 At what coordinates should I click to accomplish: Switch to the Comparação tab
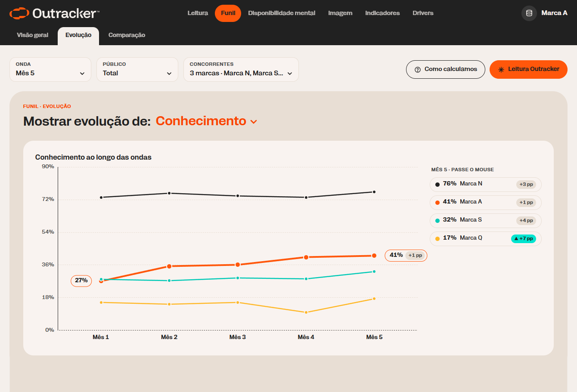tap(127, 35)
